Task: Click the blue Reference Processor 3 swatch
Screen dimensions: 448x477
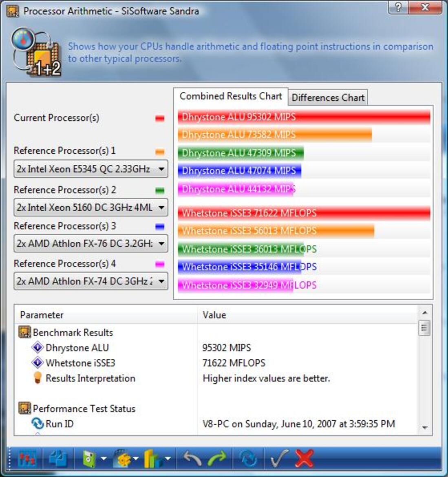Action: tap(160, 227)
